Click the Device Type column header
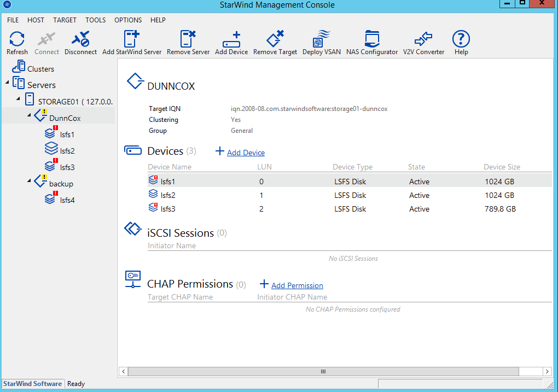 pos(352,167)
